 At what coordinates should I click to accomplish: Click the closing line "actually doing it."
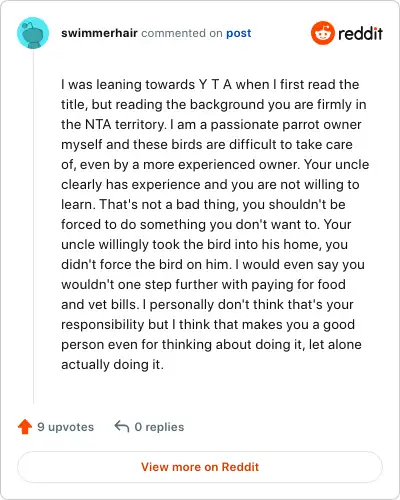tap(112, 364)
